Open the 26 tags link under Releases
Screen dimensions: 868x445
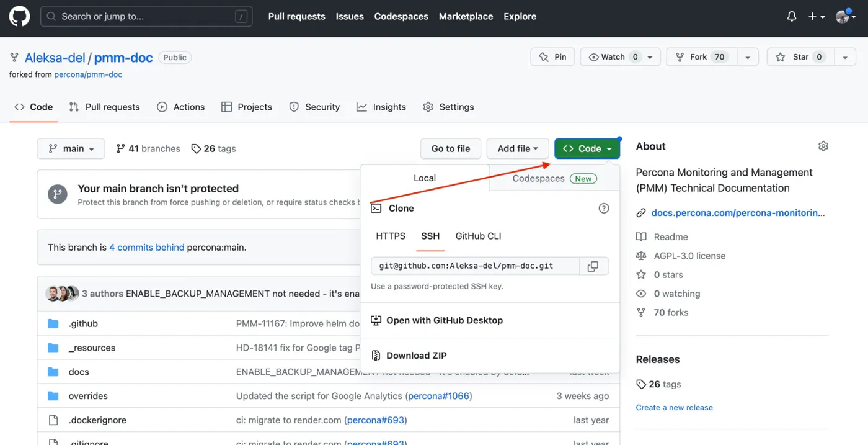click(658, 384)
